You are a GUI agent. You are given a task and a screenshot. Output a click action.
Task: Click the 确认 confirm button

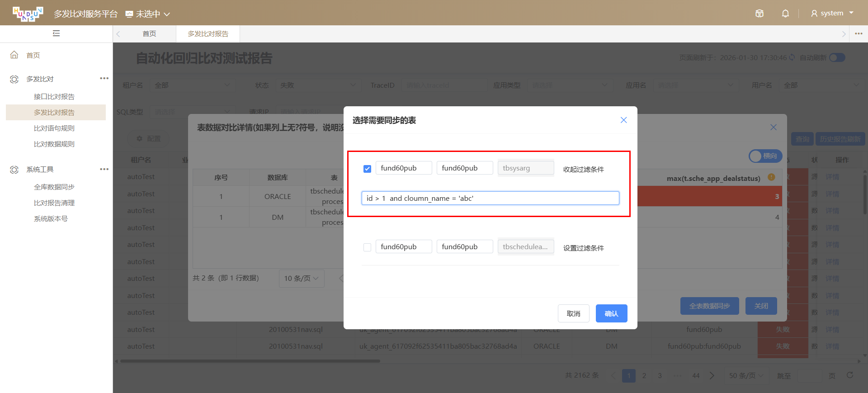pyautogui.click(x=611, y=313)
